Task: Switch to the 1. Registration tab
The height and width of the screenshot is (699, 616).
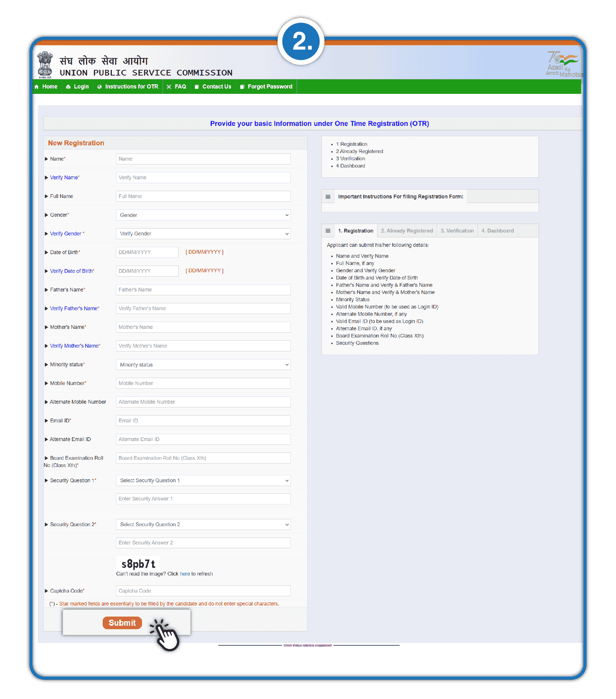Action: coord(356,231)
